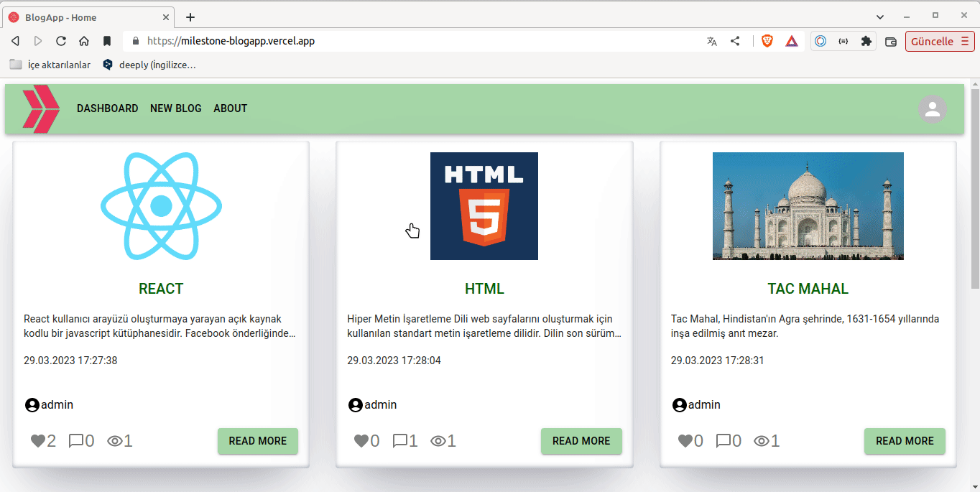The height and width of the screenshot is (492, 980).
Task: Open comments on the HTML card
Action: (400, 441)
